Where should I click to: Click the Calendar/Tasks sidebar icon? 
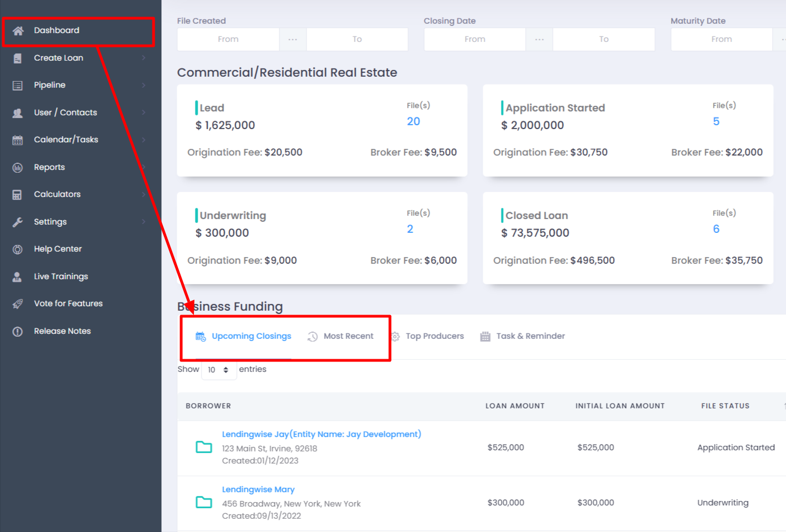pos(18,140)
